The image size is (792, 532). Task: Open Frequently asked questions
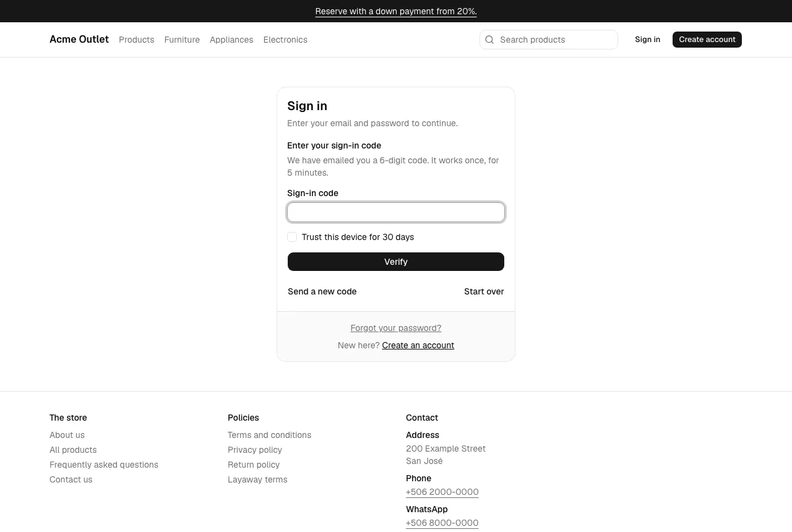click(104, 465)
